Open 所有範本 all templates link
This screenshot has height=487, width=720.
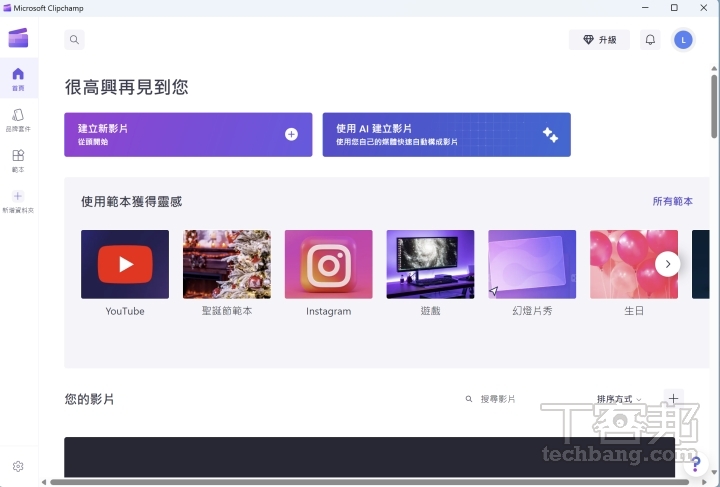click(x=673, y=201)
